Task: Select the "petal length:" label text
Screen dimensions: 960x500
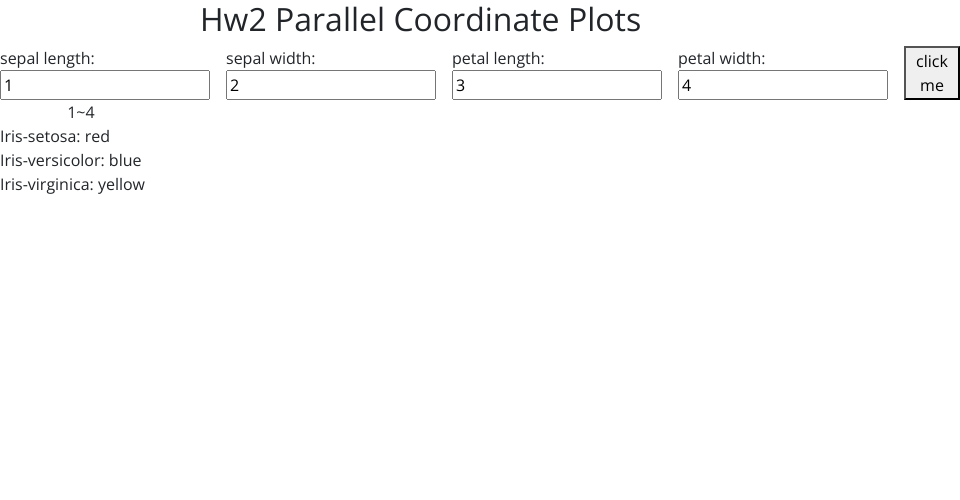Action: (498, 59)
